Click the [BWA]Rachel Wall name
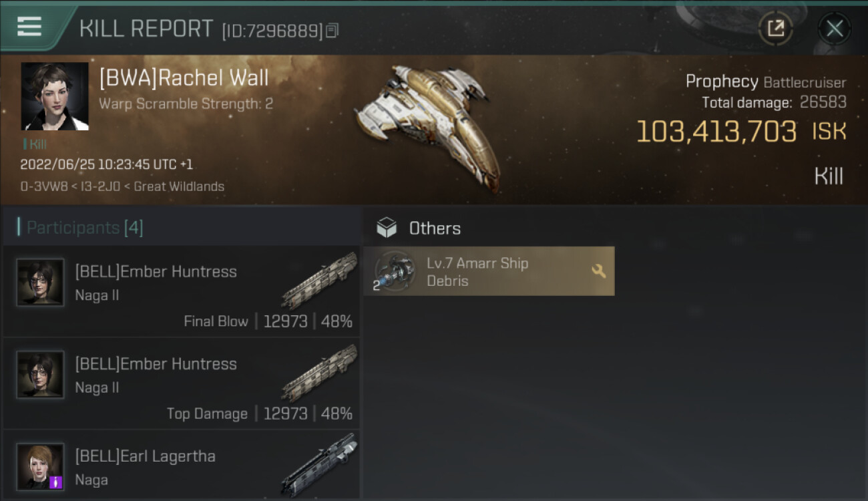The width and height of the screenshot is (868, 501). click(184, 78)
